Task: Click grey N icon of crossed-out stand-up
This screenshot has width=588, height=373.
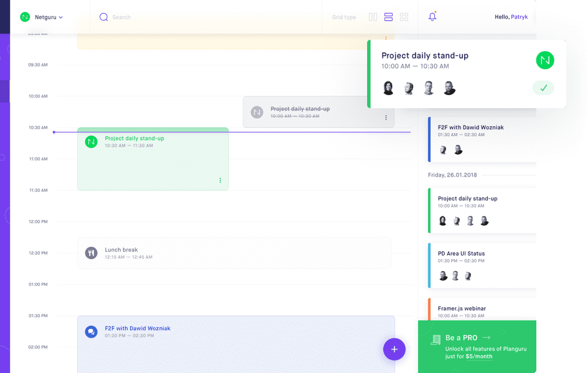Action: point(257,112)
